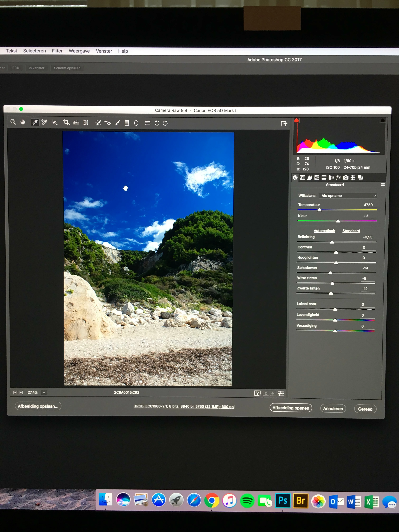The image size is (399, 532).
Task: Select the Crop tool in the toolbar
Action: [x=66, y=122]
